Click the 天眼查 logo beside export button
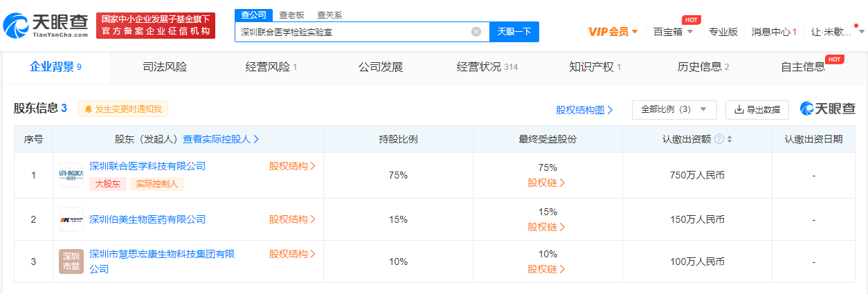The width and height of the screenshot is (868, 294). click(828, 109)
